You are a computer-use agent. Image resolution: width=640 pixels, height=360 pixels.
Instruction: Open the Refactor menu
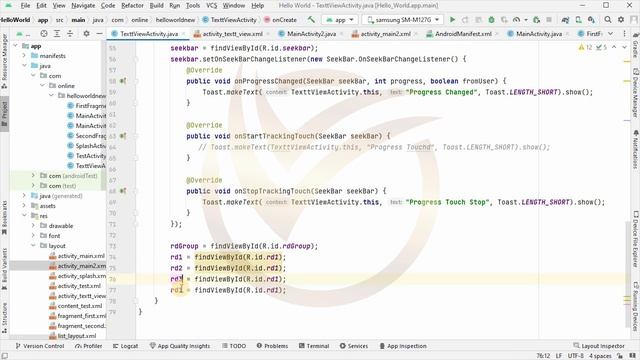pyautogui.click(x=132, y=5)
